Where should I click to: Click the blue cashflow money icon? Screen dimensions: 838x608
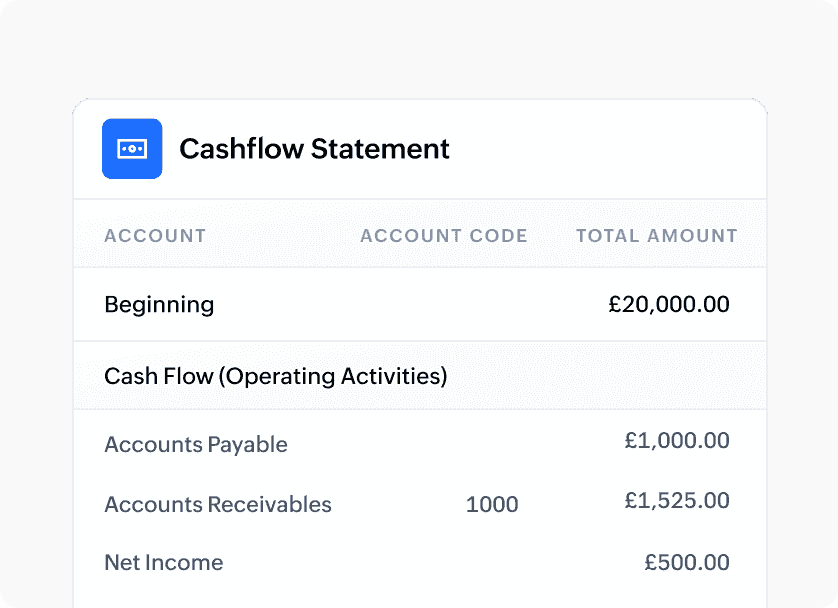coord(132,149)
